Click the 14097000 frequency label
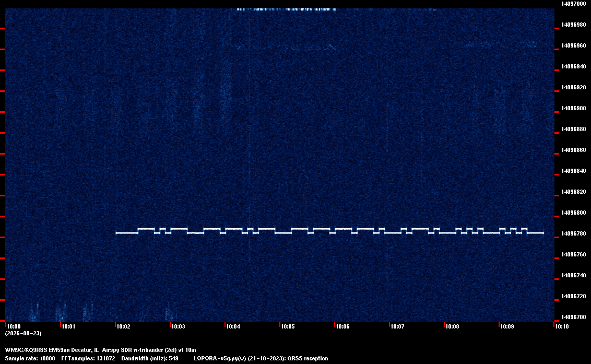591x364 pixels. coord(574,4)
